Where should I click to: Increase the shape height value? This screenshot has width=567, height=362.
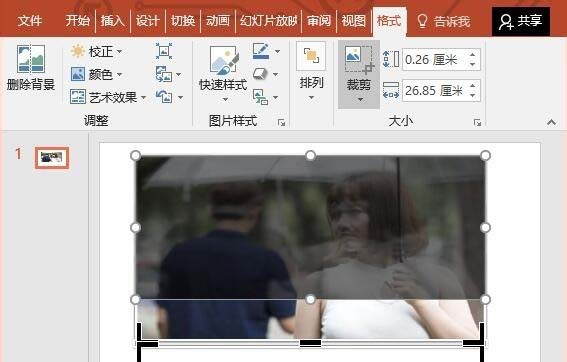(x=473, y=55)
